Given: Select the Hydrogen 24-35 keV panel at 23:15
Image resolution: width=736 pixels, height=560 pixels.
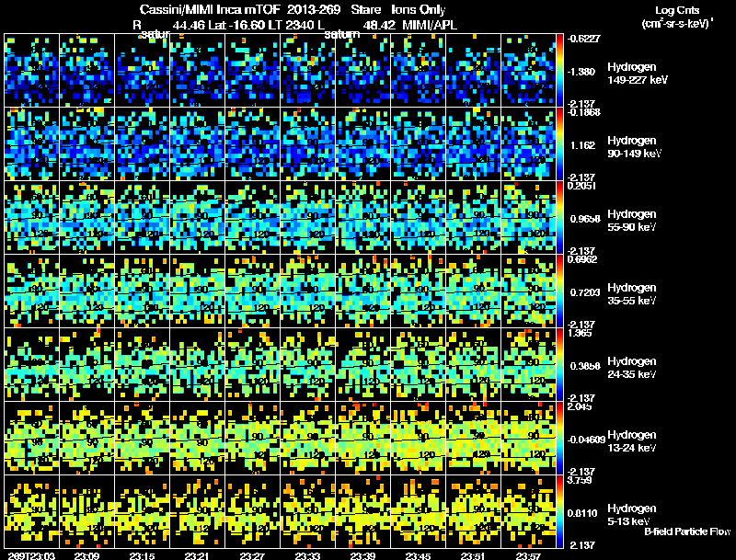Looking at the screenshot, I should (143, 365).
